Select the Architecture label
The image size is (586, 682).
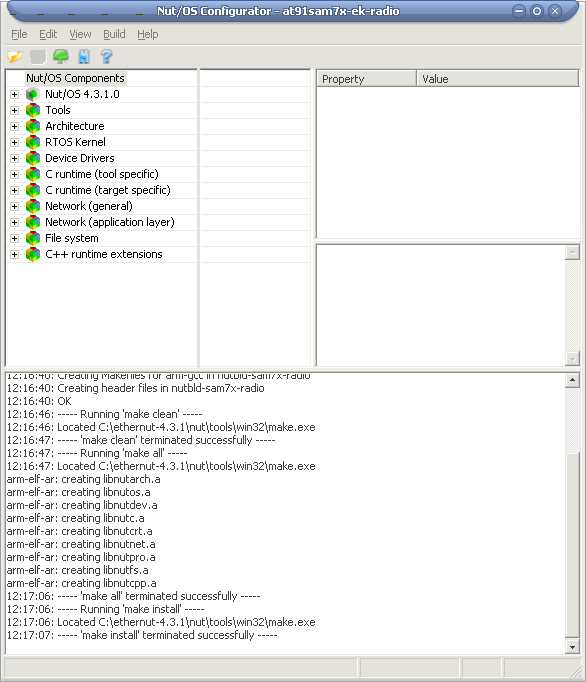(75, 126)
